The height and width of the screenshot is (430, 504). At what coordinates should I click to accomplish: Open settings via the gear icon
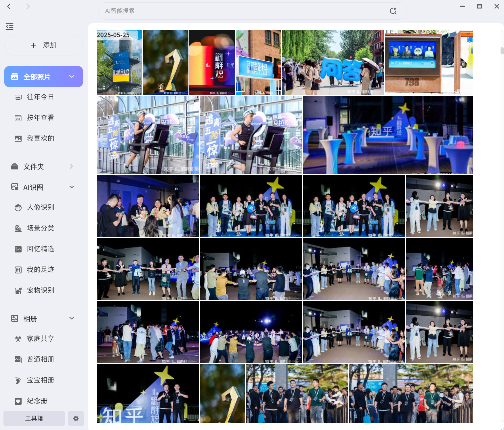[x=76, y=418]
